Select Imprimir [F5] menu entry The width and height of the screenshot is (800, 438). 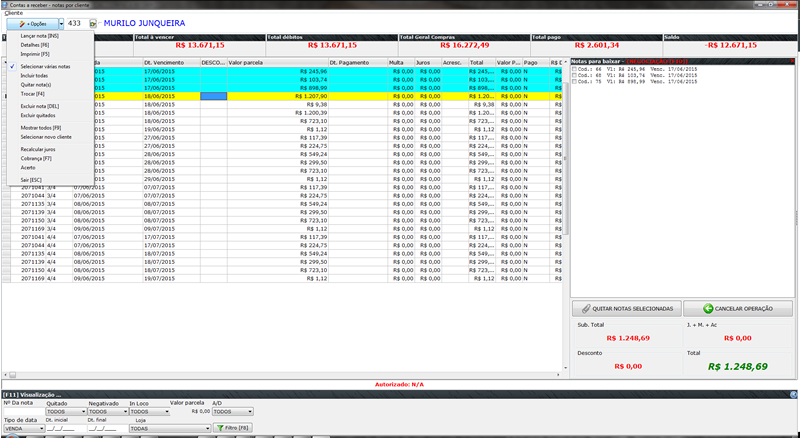[35, 54]
